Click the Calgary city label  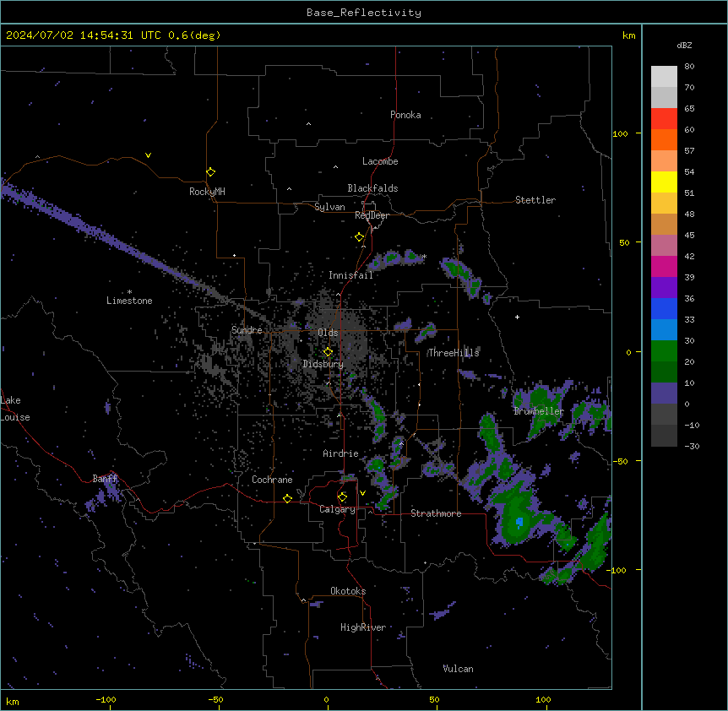click(x=338, y=509)
